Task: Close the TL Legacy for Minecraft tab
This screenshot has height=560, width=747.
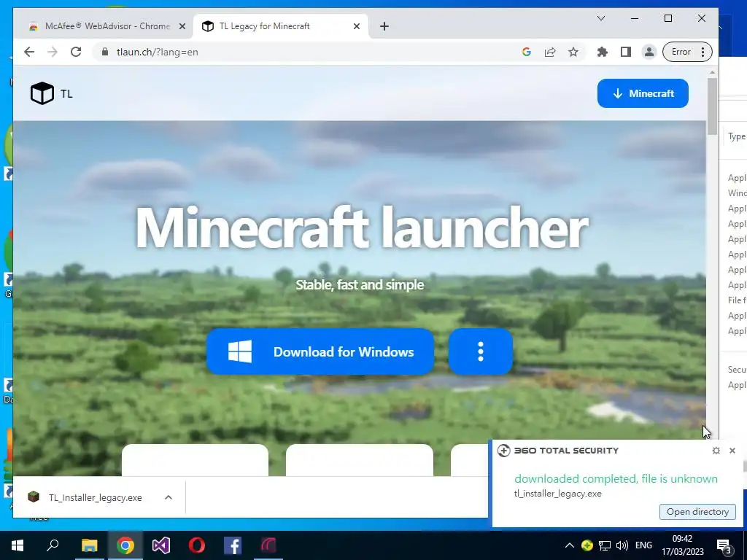Action: coord(356,27)
